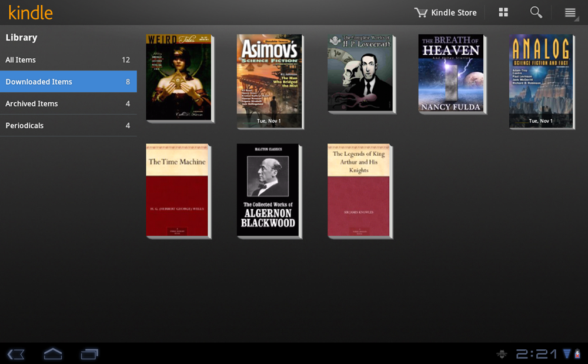Open the recent apps button
Screen dimensions: 588x364
pyautogui.click(x=89, y=353)
